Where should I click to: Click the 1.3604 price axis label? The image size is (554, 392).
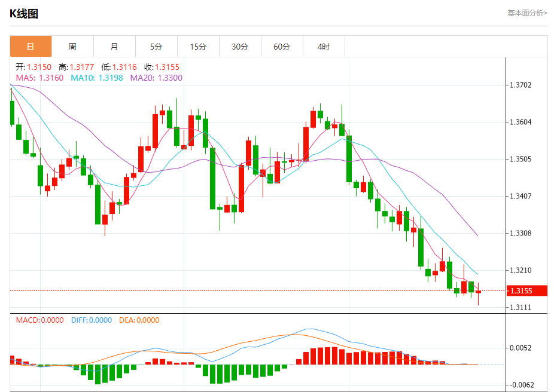pos(520,122)
